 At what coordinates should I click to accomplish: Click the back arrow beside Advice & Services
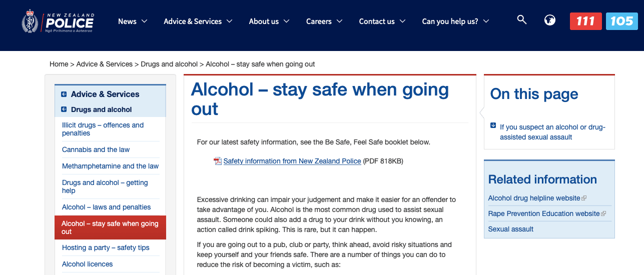tap(64, 94)
